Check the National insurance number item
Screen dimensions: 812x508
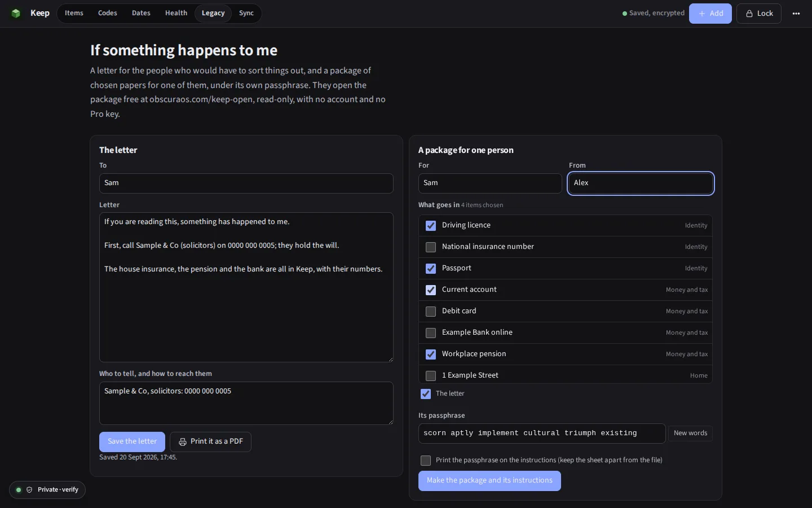coord(431,247)
